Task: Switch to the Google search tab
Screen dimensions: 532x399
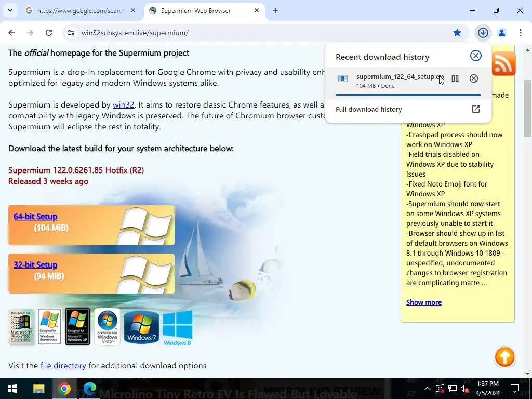Action: 80,10
